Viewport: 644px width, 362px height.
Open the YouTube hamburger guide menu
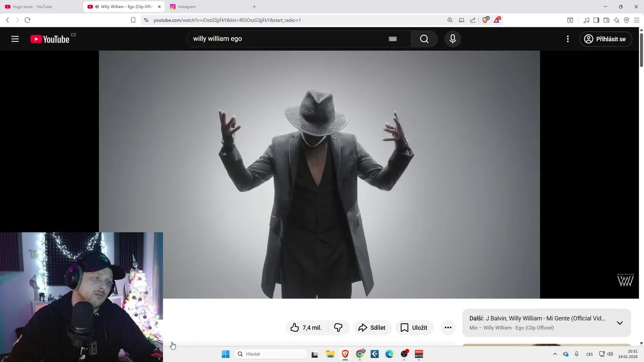pyautogui.click(x=15, y=39)
